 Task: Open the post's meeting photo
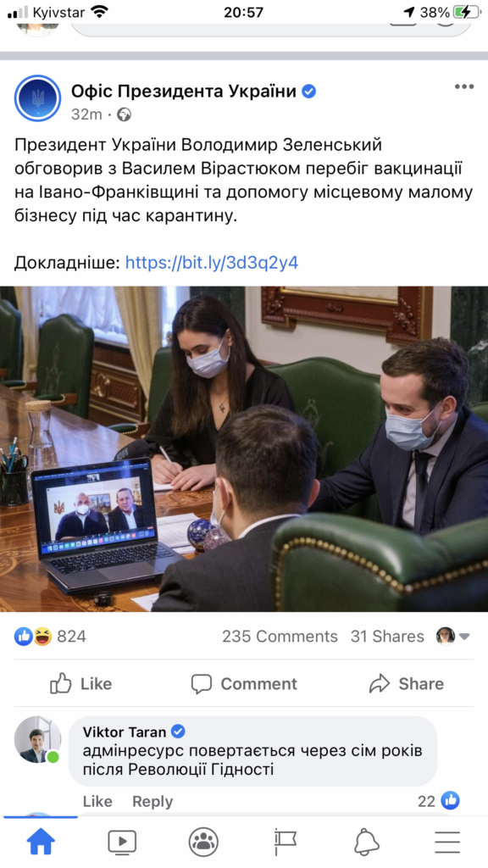pyautogui.click(x=244, y=449)
